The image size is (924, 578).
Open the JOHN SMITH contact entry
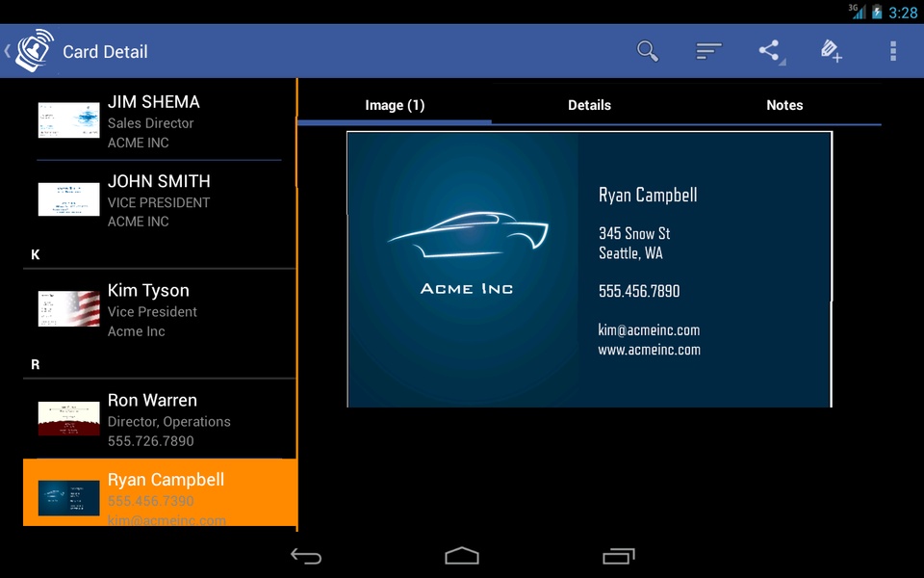point(159,200)
